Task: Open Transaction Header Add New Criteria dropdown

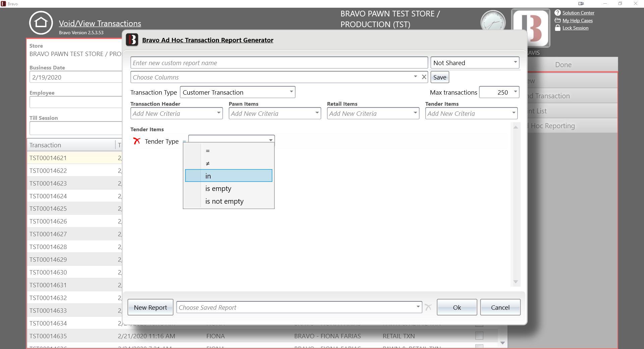Action: click(176, 113)
